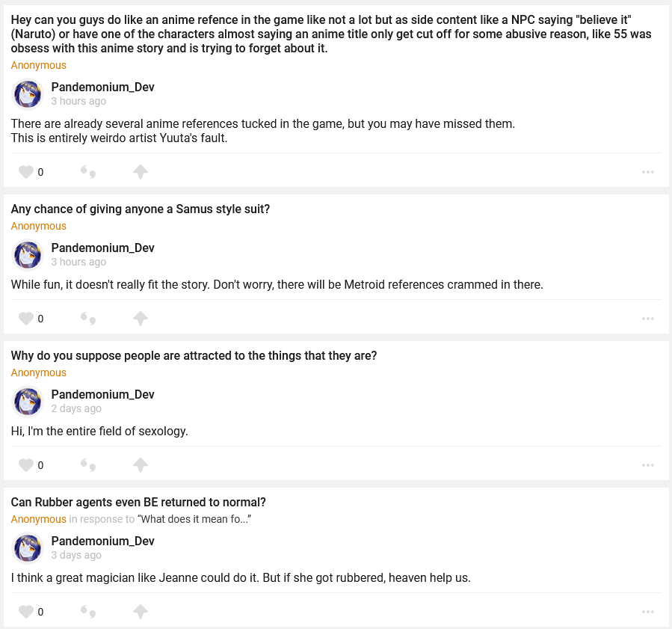Click the "3 hours ago" timestamp on Samus post
This screenshot has width=672, height=629.
click(x=78, y=262)
